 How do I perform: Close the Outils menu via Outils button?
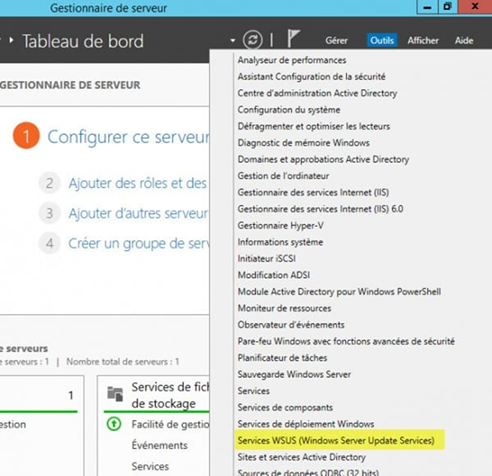382,40
